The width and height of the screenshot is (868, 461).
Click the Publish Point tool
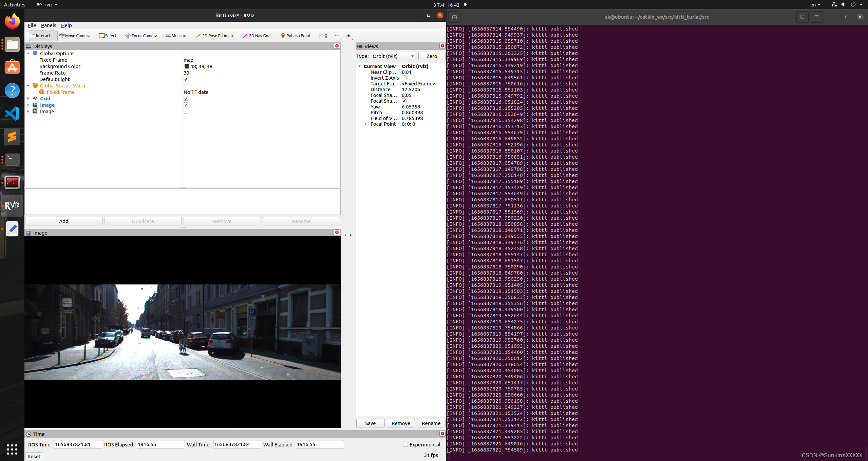295,36
